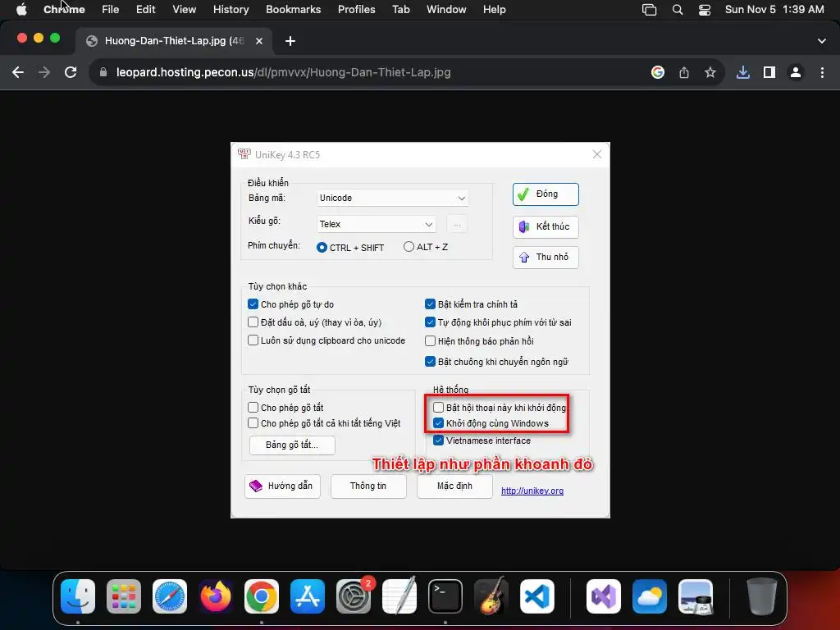Open TextEdit from the Dock

[x=399, y=596]
